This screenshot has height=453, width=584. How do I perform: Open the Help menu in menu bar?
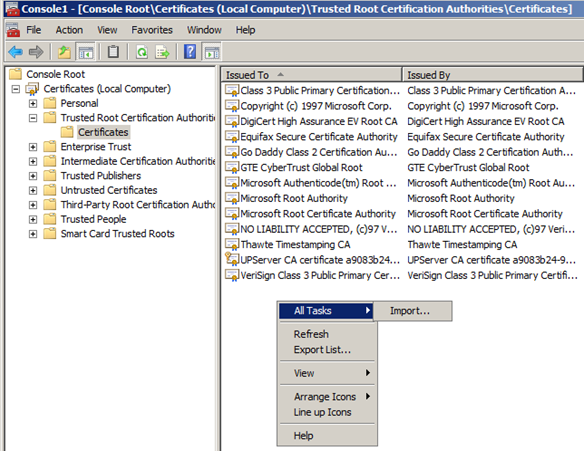click(x=245, y=30)
